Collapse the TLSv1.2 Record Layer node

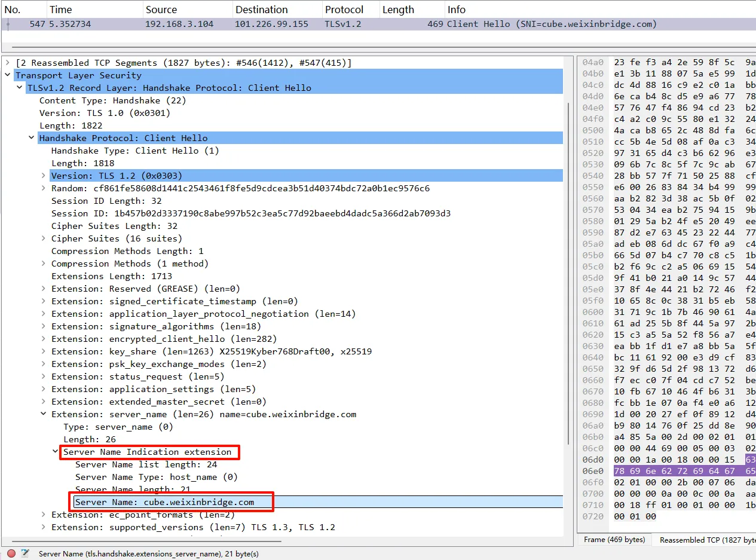coord(19,88)
